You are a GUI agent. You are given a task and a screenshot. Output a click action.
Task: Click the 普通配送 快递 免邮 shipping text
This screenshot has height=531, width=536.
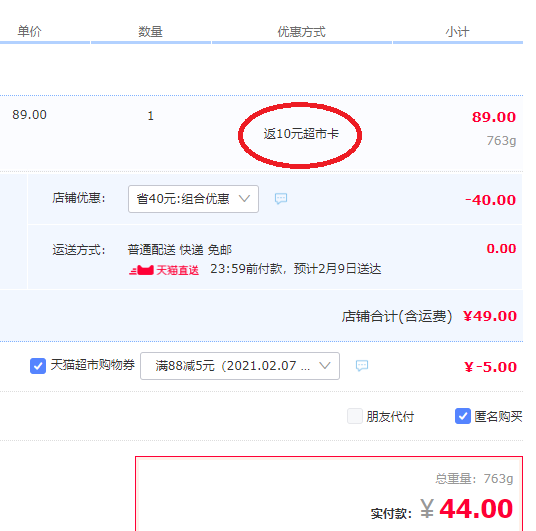(180, 250)
